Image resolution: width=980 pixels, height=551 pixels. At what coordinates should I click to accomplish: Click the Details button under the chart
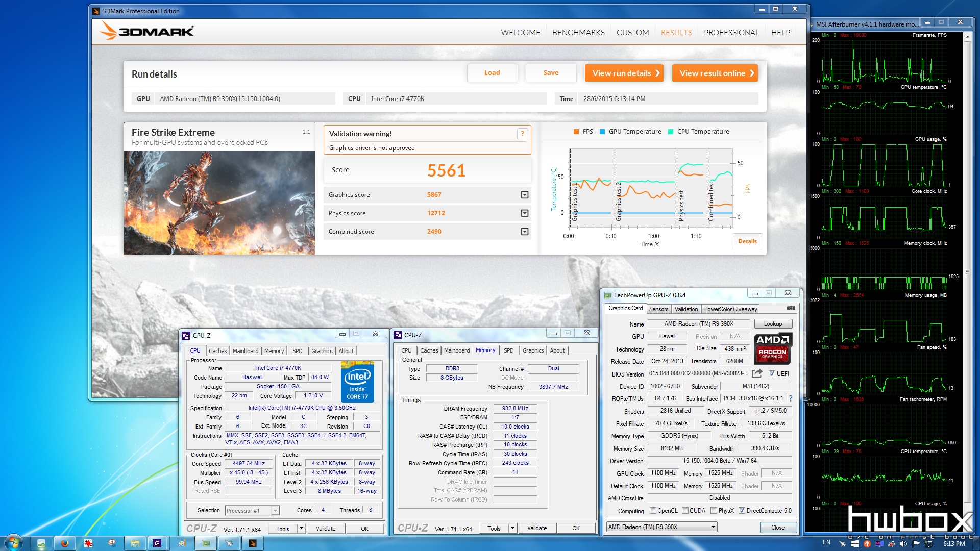(x=747, y=241)
